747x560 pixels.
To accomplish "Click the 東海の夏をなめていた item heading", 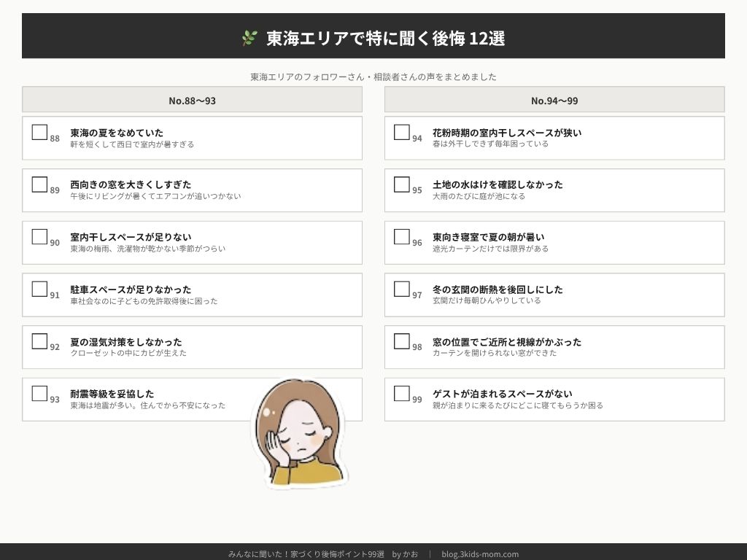I will 117,133.
